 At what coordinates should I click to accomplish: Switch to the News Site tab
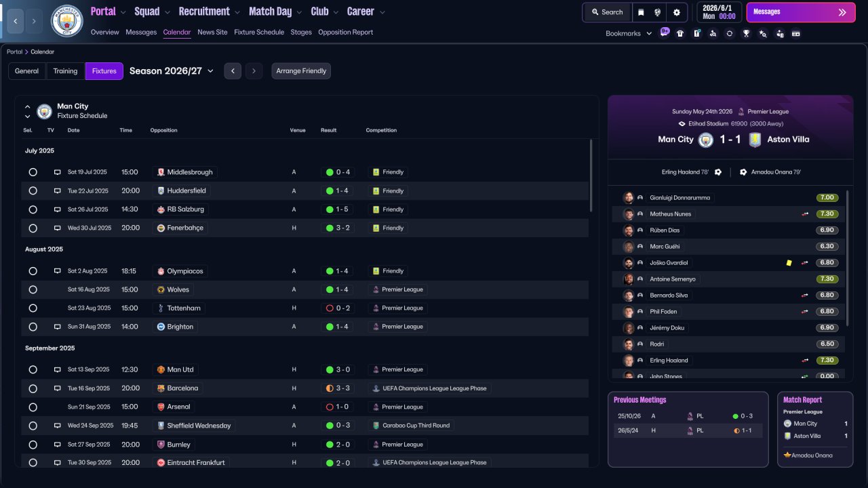[212, 32]
